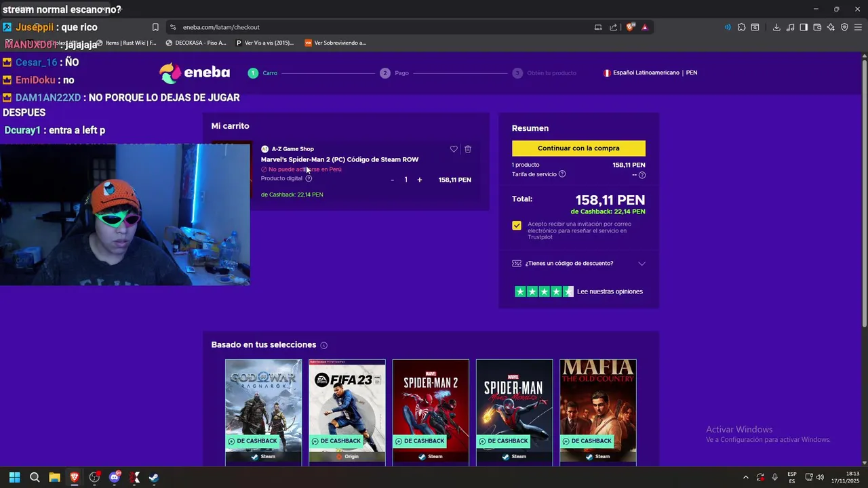The image size is (868, 488).
Task: Click service fee amount question icon
Action: coord(642,175)
